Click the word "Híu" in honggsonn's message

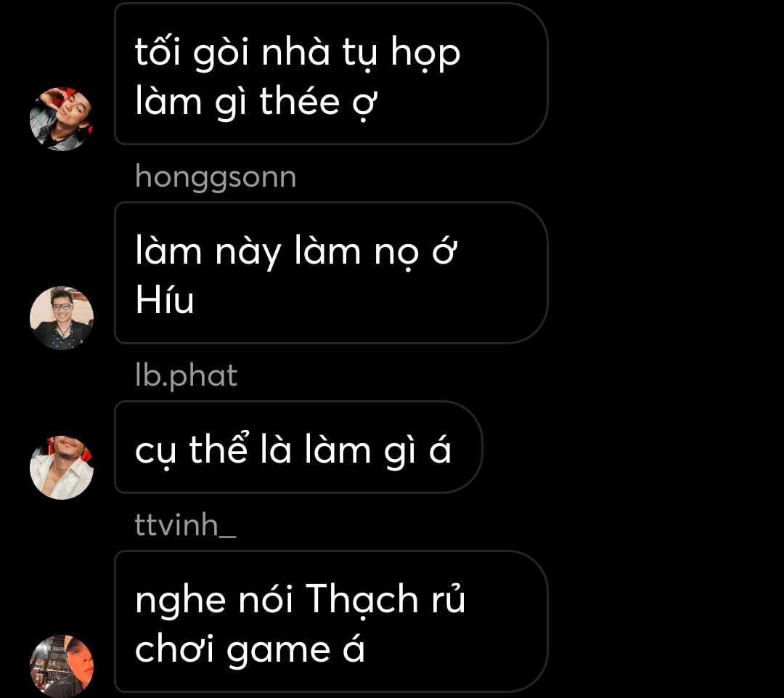tap(165, 300)
